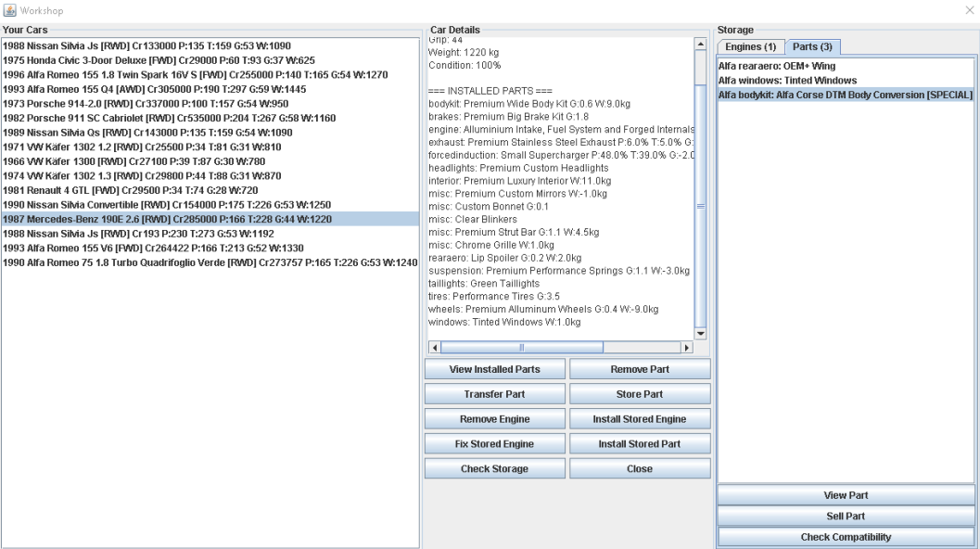
Task: Click the Car Details vertical scrollbar thumb
Action: tap(701, 207)
